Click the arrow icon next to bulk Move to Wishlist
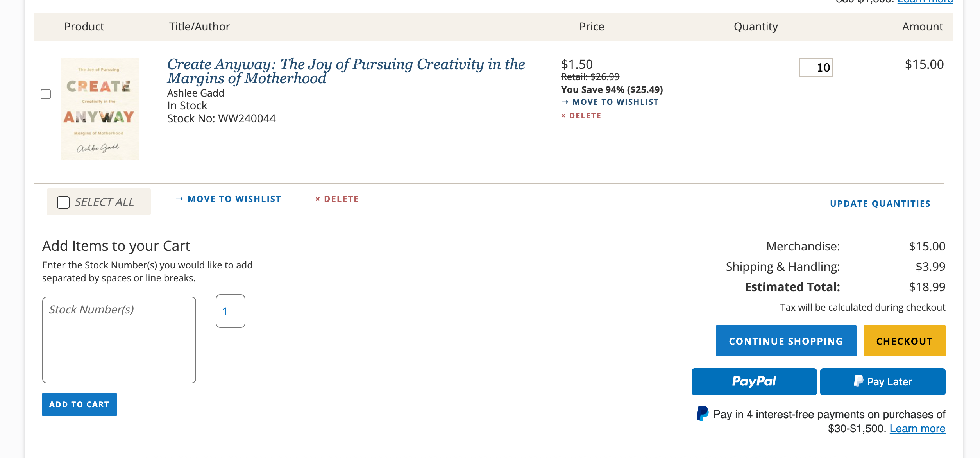The image size is (980, 458). (179, 199)
